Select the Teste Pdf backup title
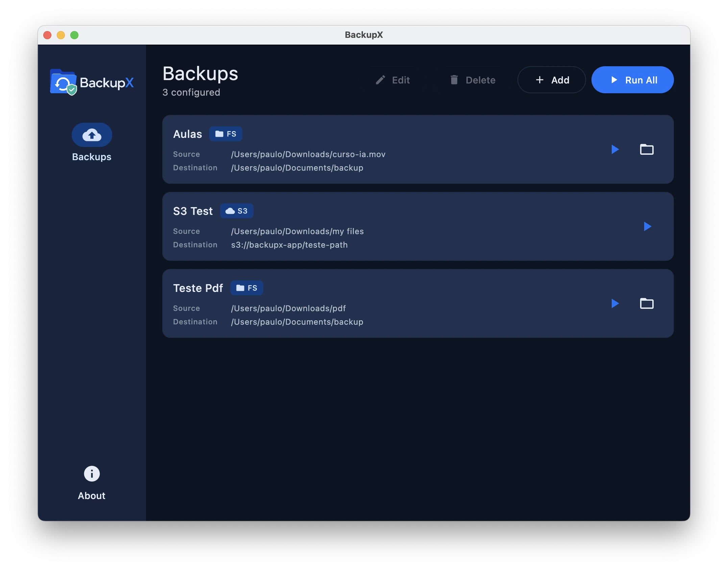 [x=198, y=288]
